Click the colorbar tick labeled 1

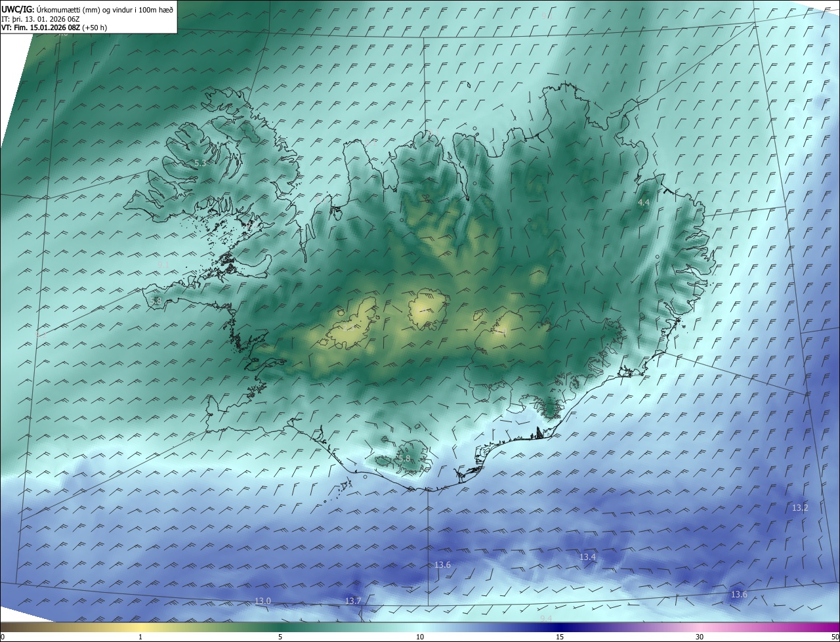click(x=140, y=637)
